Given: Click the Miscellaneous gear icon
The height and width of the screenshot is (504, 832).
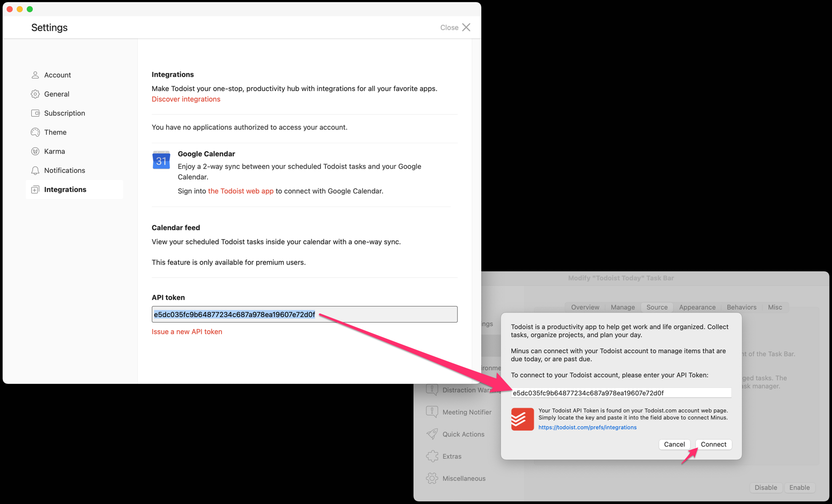Looking at the screenshot, I should (432, 478).
